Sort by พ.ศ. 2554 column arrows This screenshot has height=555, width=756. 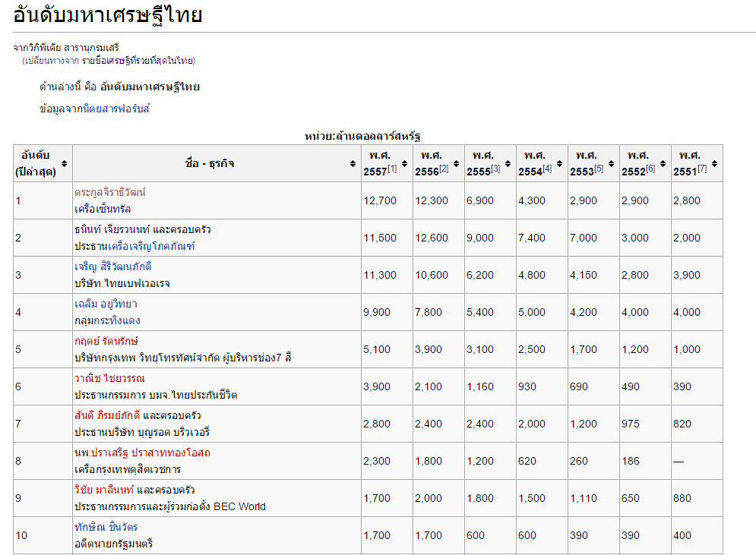[559, 164]
